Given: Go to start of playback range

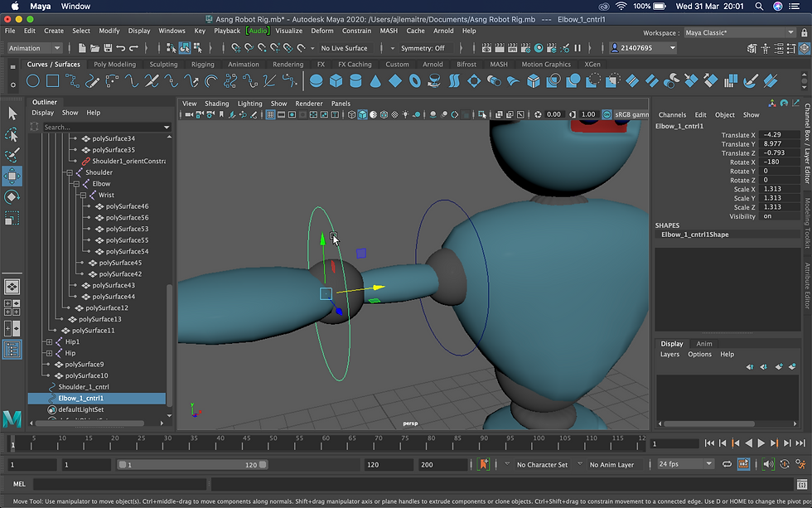Looking at the screenshot, I should [709, 443].
